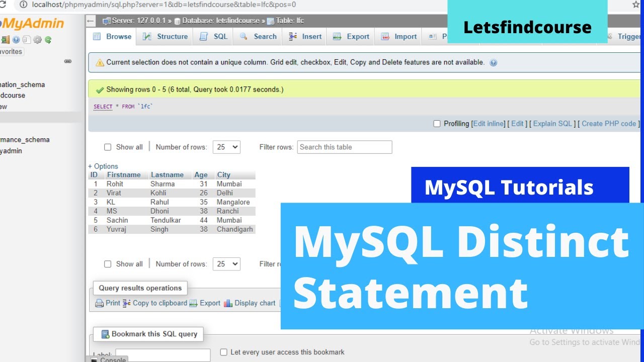The height and width of the screenshot is (362, 644).
Task: Click the 'Kohli' cell in the table
Action: (x=158, y=193)
